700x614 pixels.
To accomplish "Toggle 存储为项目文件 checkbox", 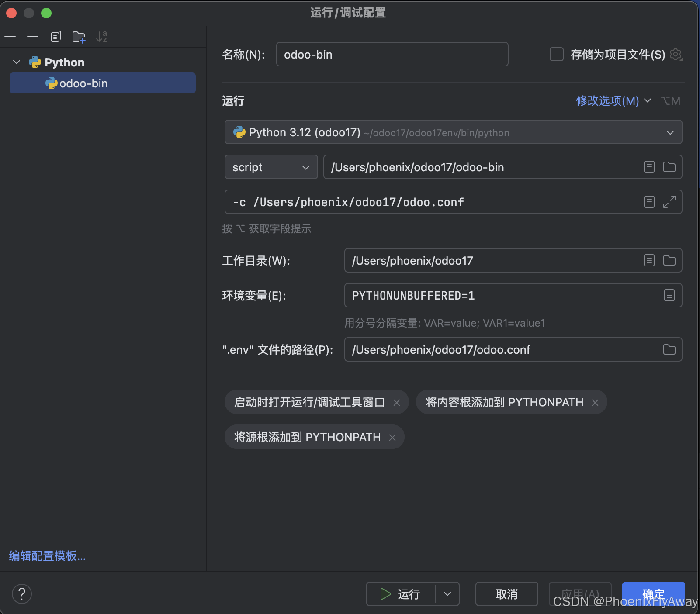I will [556, 55].
